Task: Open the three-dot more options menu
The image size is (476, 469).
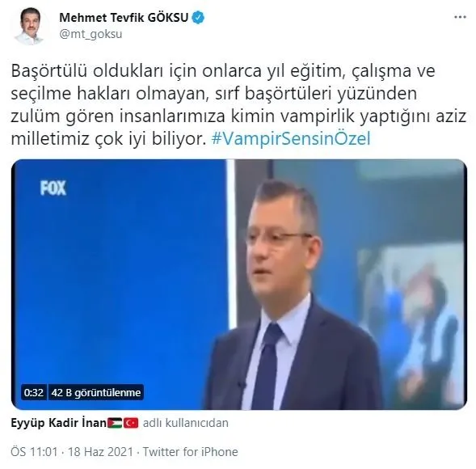Action: coord(460,17)
